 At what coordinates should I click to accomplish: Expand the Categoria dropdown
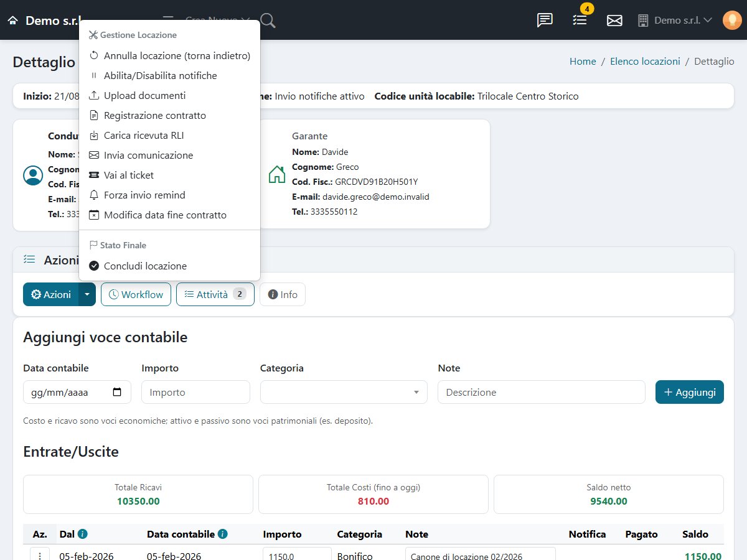point(344,392)
